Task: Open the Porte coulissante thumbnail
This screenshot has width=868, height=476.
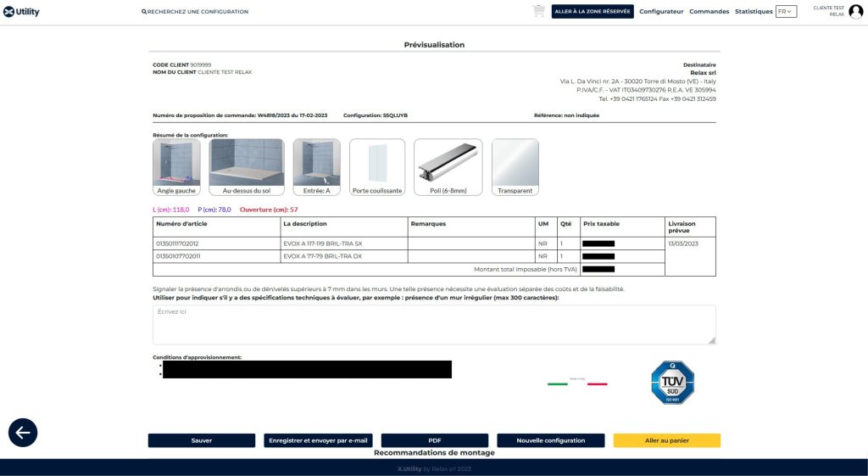Action: point(377,162)
